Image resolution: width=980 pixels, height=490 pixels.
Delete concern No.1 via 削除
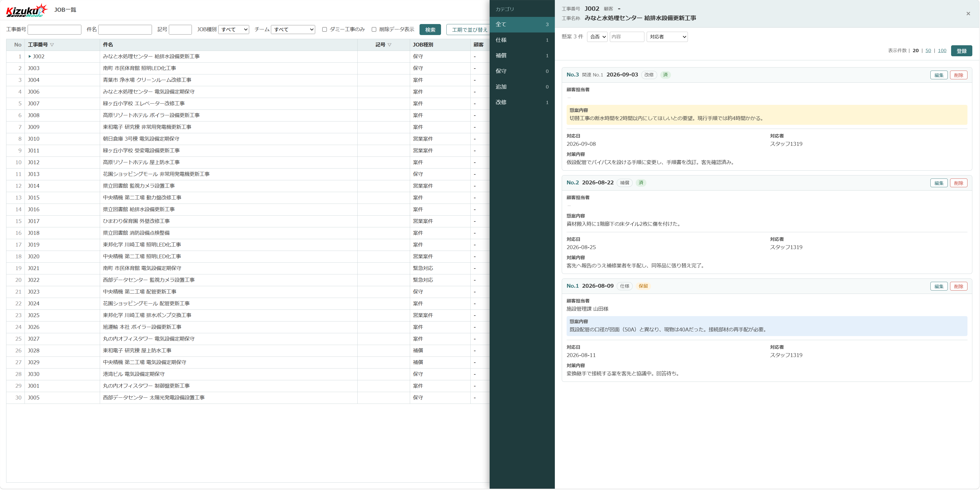point(959,286)
